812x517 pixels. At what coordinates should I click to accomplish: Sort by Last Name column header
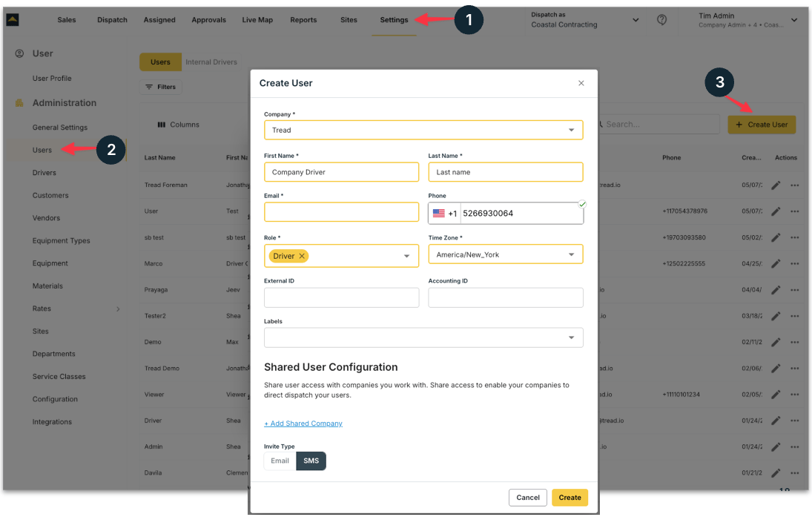(159, 158)
